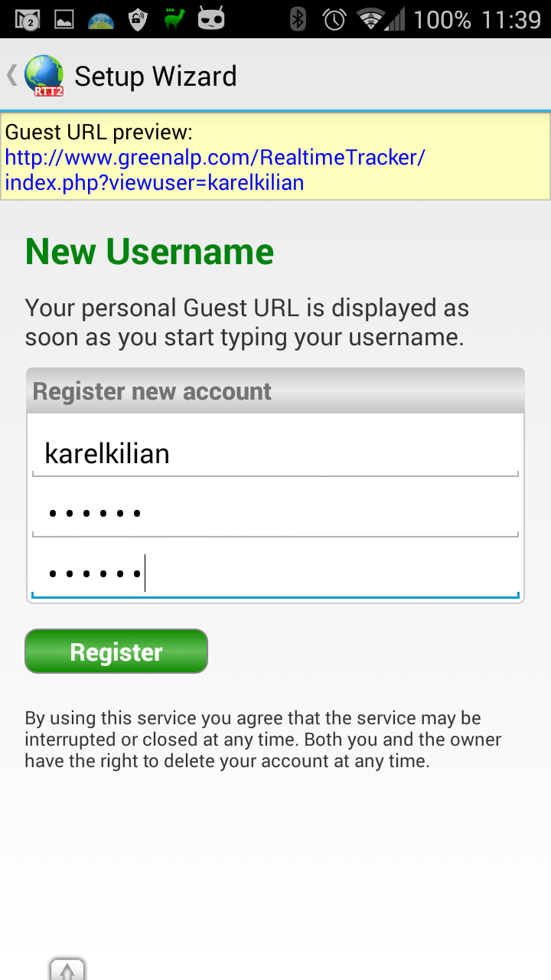Tap the alarm clock status icon
551x980 pixels.
pyautogui.click(x=334, y=19)
